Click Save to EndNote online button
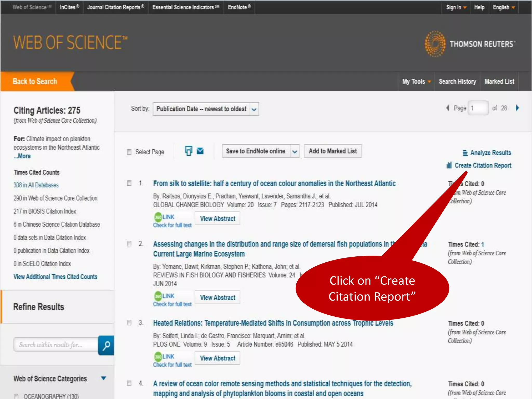The image size is (532, 399). pyautogui.click(x=256, y=151)
